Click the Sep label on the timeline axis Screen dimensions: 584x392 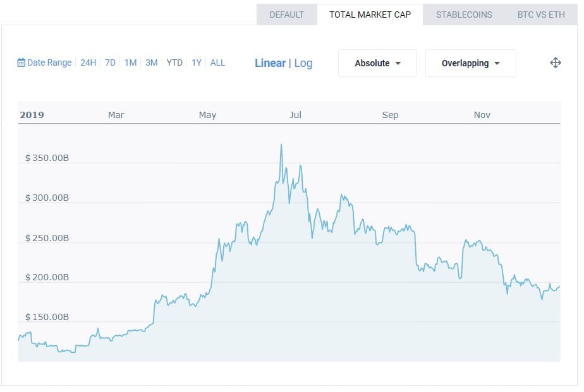pyautogui.click(x=390, y=115)
